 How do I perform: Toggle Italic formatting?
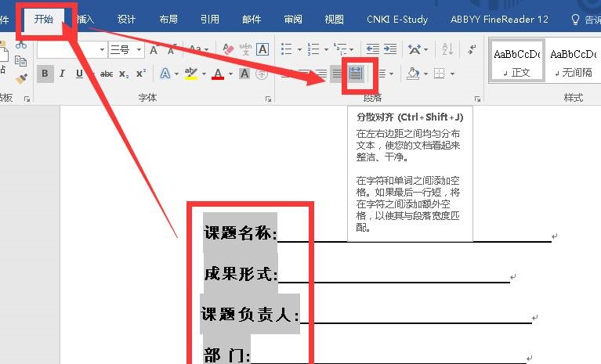[x=62, y=73]
